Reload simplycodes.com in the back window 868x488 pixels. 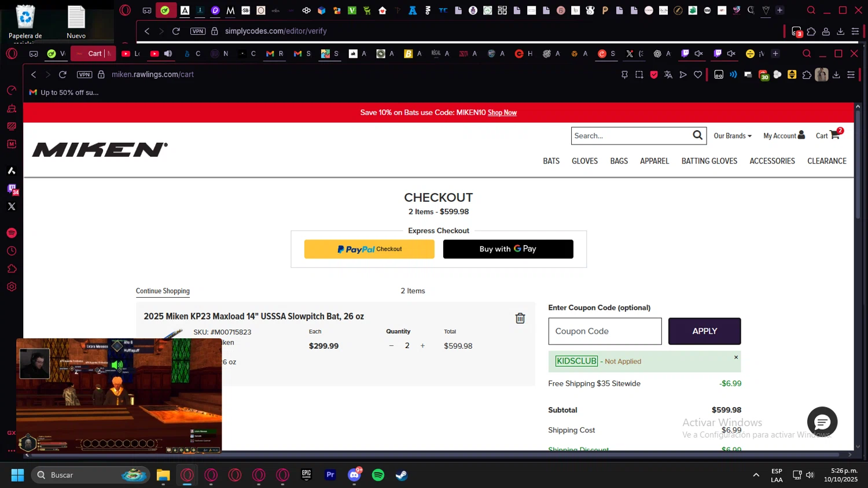point(176,31)
